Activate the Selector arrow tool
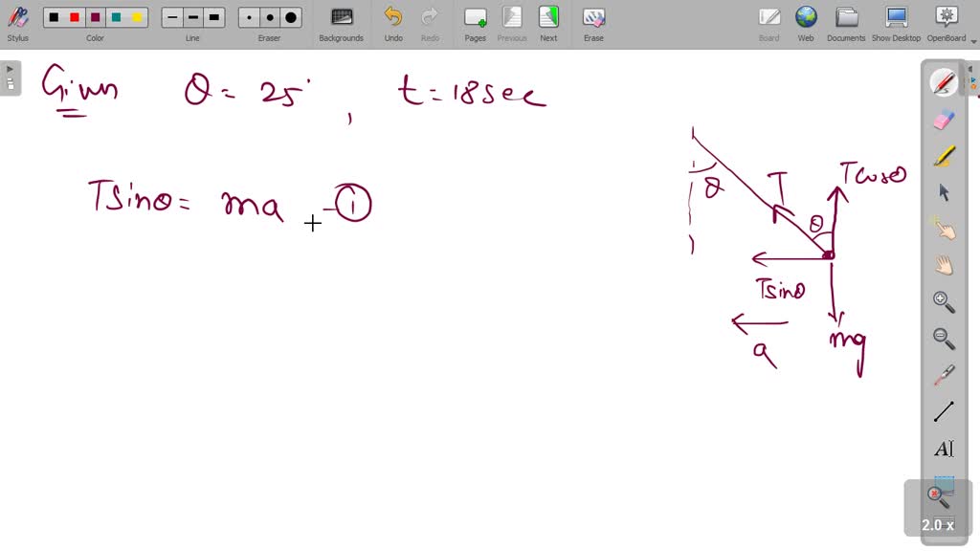The height and width of the screenshot is (551, 980). point(943,191)
